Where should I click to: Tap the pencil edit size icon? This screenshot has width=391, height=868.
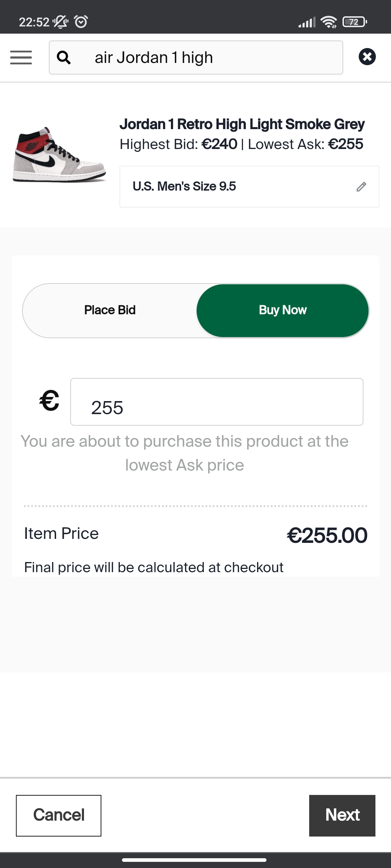click(361, 187)
